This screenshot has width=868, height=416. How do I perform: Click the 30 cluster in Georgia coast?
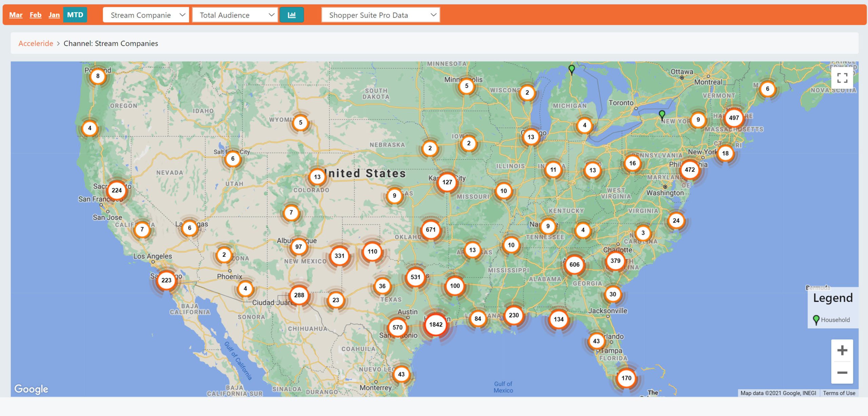point(613,294)
